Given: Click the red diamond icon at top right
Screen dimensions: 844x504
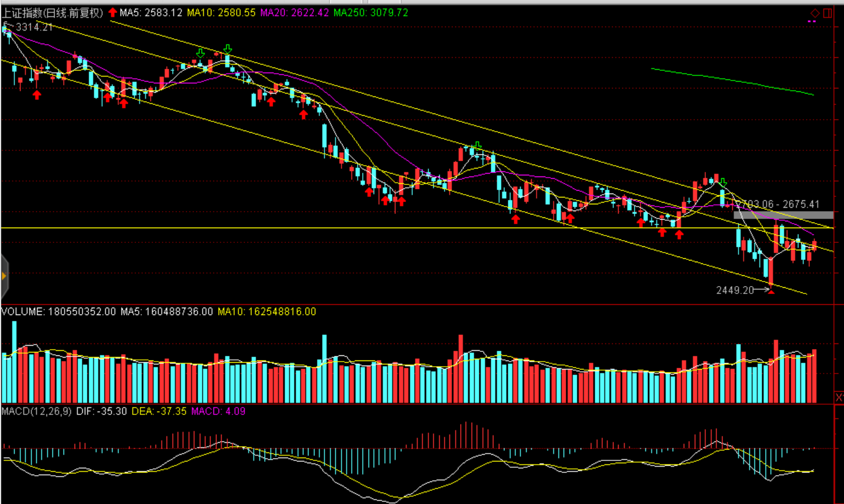Looking at the screenshot, I should click(x=814, y=12).
